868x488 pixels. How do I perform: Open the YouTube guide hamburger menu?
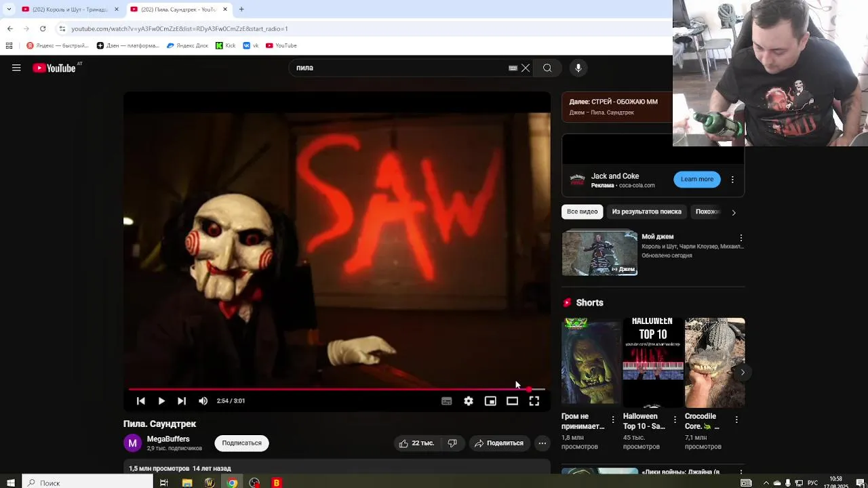(x=16, y=68)
